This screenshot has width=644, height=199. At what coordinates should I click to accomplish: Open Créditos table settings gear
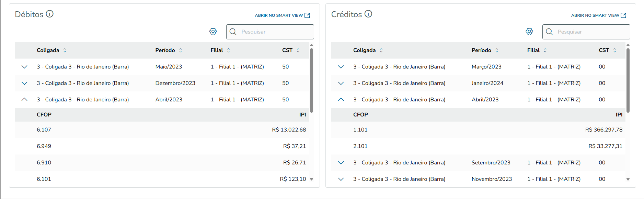point(529,32)
